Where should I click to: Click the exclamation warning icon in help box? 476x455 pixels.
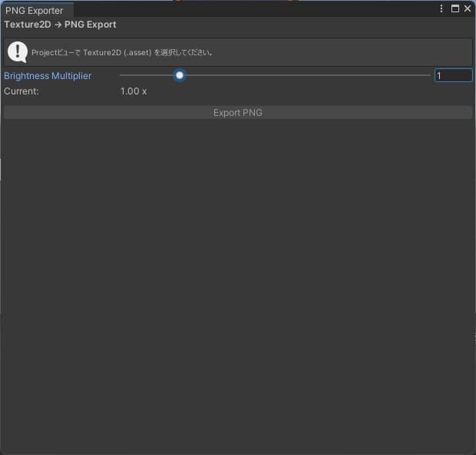click(17, 52)
